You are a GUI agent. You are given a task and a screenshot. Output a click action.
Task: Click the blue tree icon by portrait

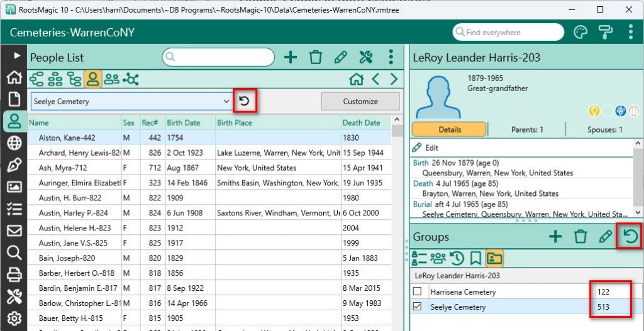[621, 111]
